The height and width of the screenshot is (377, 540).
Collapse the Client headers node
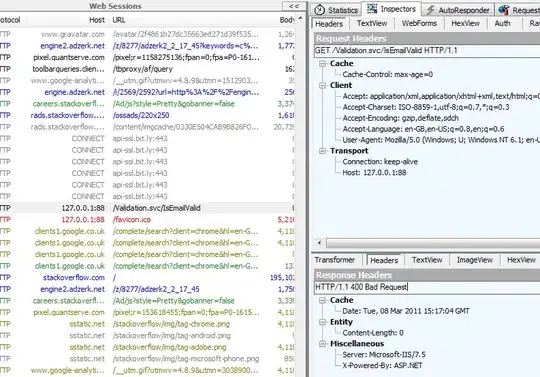point(322,85)
